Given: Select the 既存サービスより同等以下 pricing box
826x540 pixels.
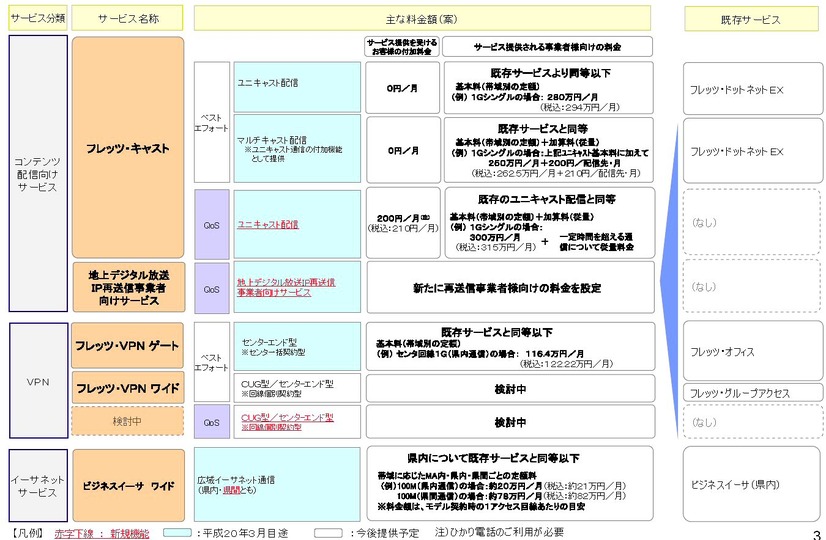Looking at the screenshot, I should (548, 87).
